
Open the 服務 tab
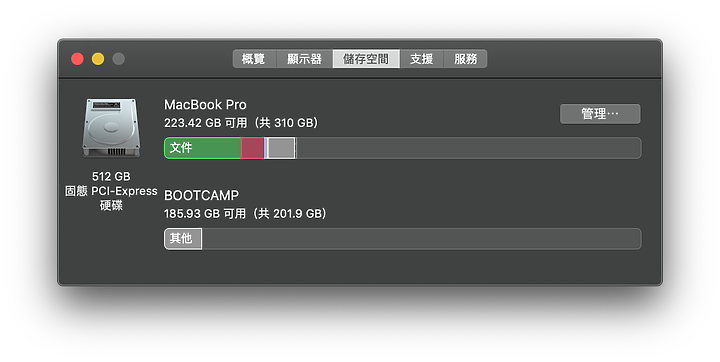[465, 59]
